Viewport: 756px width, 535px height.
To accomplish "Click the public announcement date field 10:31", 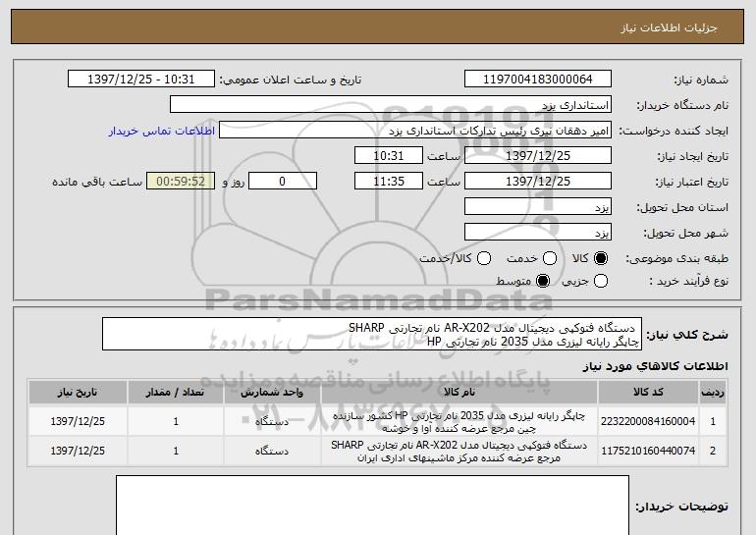I will click(x=141, y=80).
